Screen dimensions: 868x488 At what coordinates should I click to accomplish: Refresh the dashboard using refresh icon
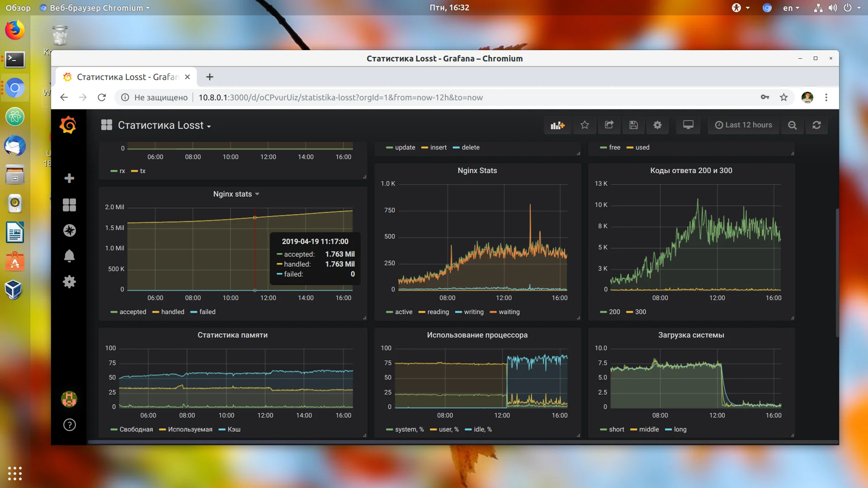tap(816, 125)
